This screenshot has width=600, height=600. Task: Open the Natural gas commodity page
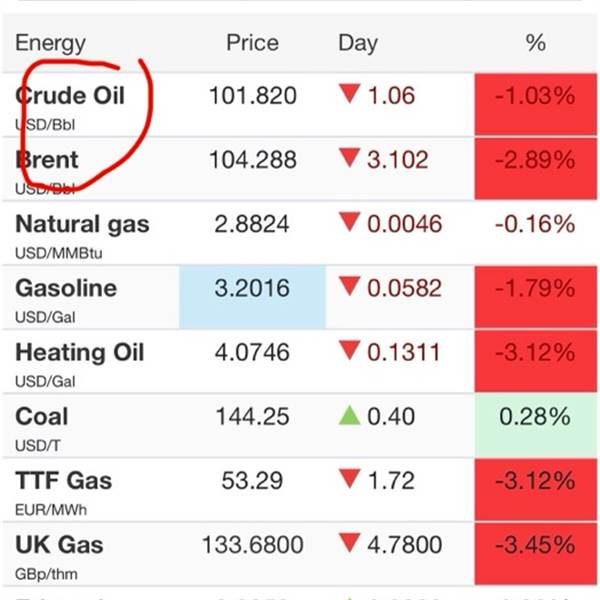(82, 224)
